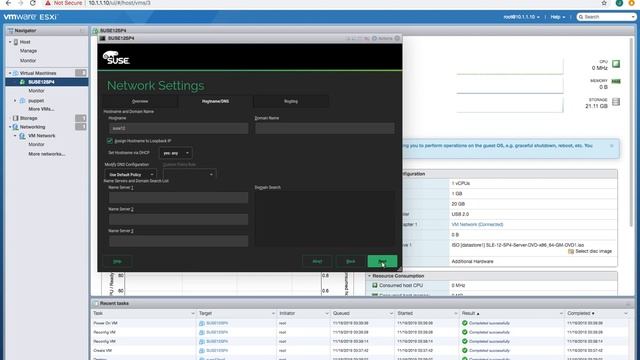Click the Recent tasks panel icon
This screenshot has height=360, width=640.
pyautogui.click(x=96, y=304)
